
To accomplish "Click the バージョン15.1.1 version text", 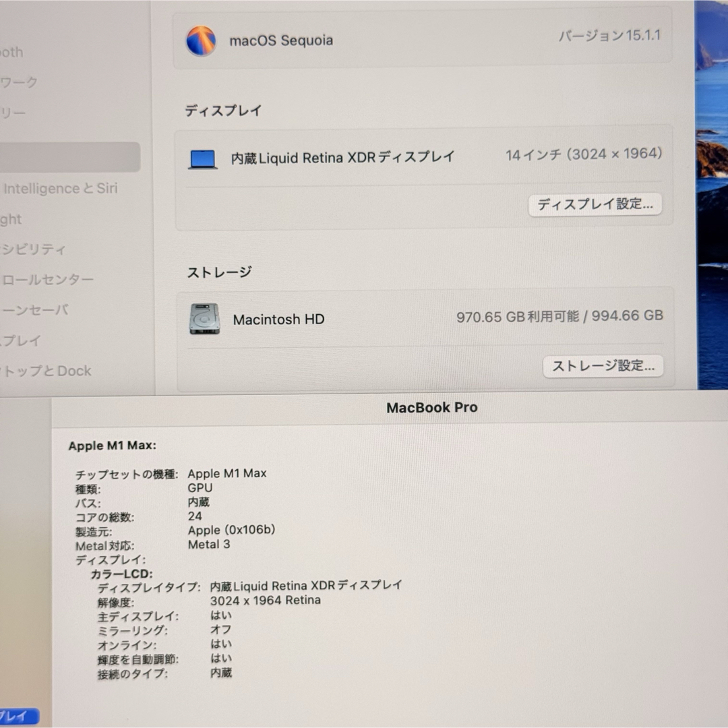I will pos(609,36).
